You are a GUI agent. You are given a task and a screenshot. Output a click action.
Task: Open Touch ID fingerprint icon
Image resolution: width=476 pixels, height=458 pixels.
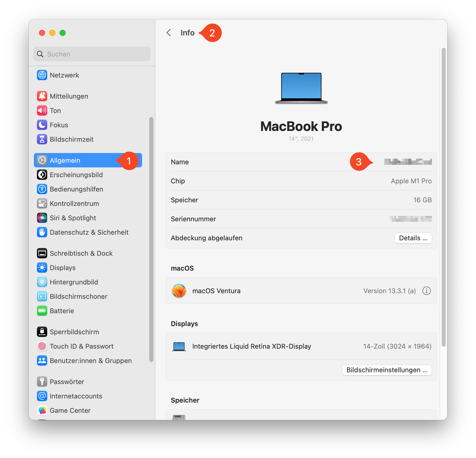(42, 346)
